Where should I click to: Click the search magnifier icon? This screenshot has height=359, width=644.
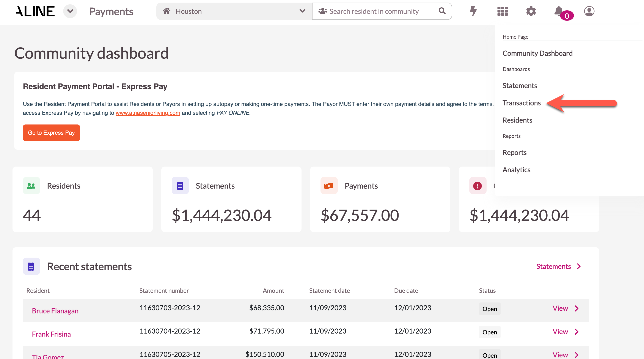pos(442,11)
